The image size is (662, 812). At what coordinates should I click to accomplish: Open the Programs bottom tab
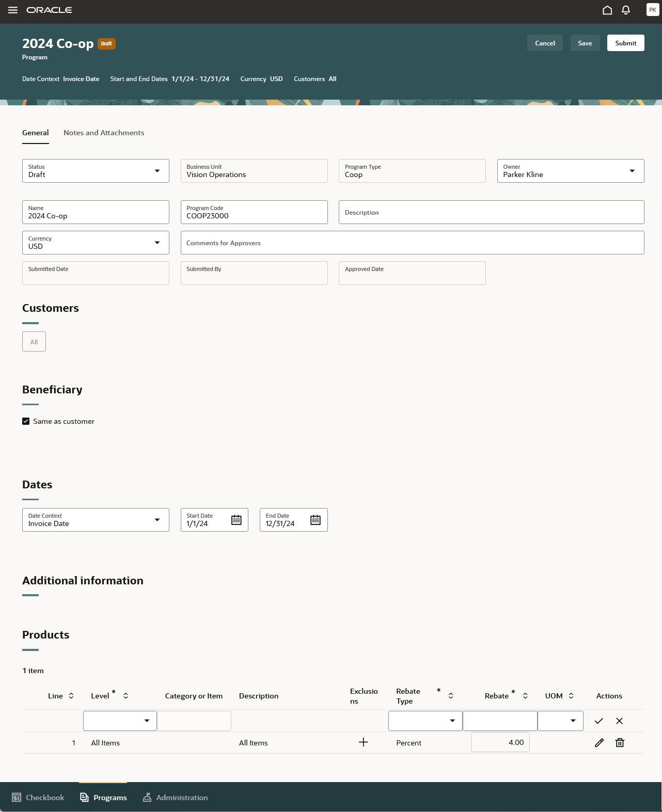[103, 798]
